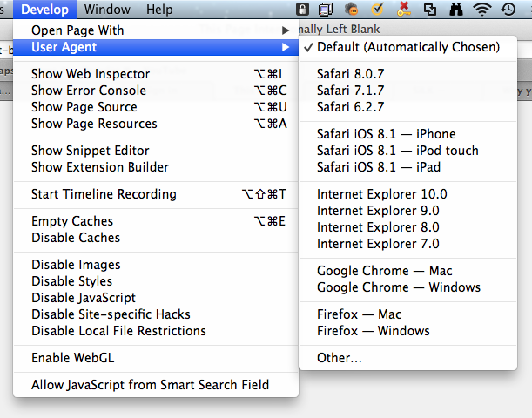The width and height of the screenshot is (532, 418).
Task: Choose Internet Explorer 7.0 user agent
Action: (407, 244)
